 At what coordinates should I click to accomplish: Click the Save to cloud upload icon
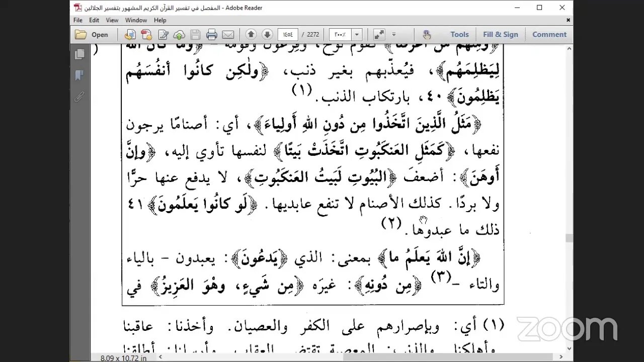click(179, 35)
